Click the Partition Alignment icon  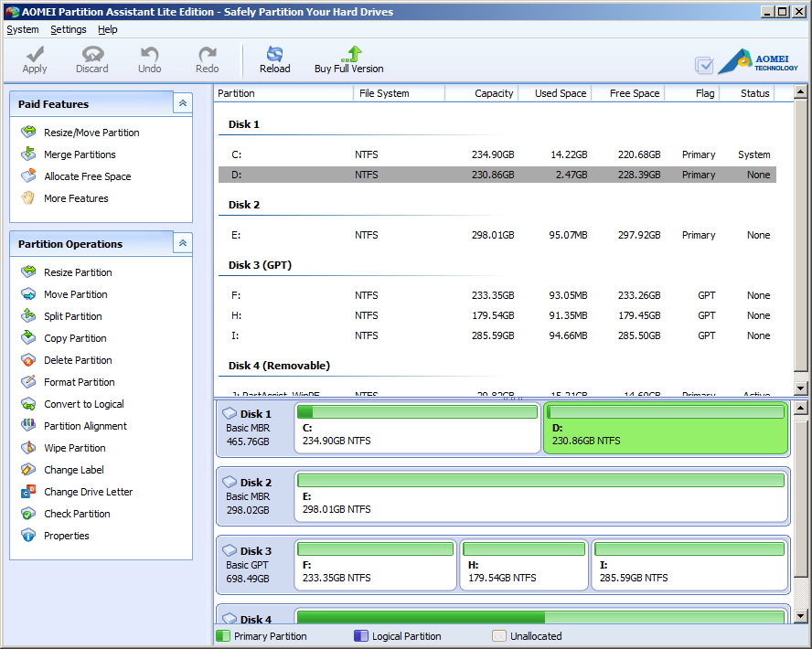click(x=28, y=425)
